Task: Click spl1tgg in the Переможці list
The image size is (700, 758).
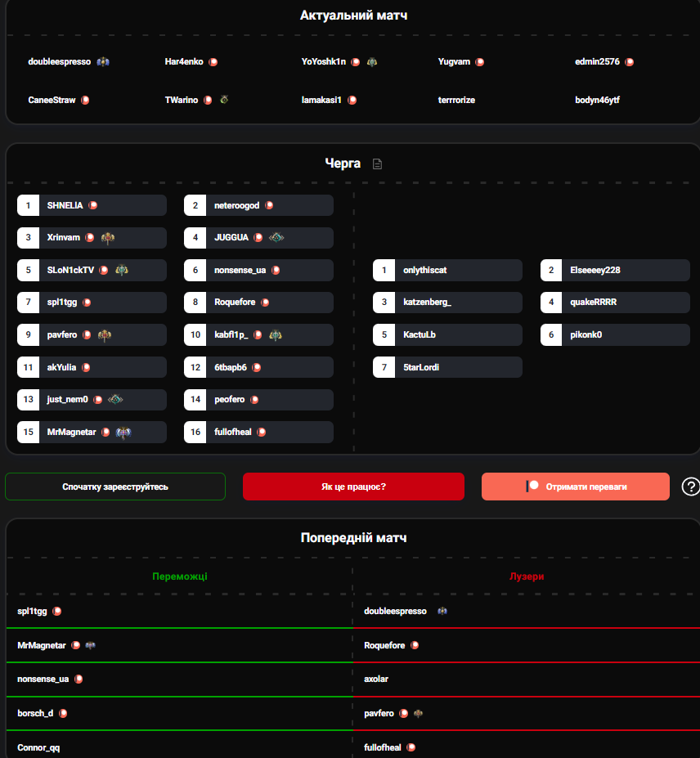Action: 33,612
